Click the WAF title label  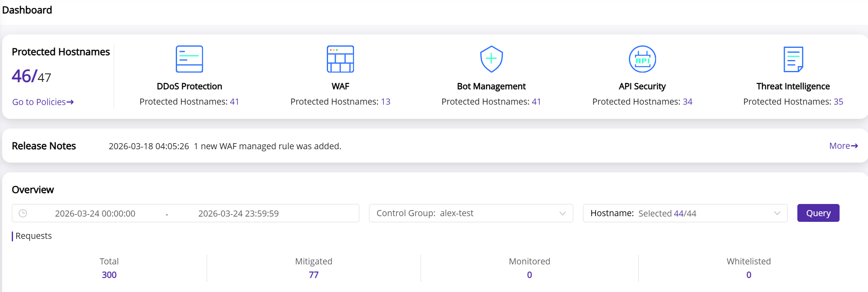coord(340,86)
